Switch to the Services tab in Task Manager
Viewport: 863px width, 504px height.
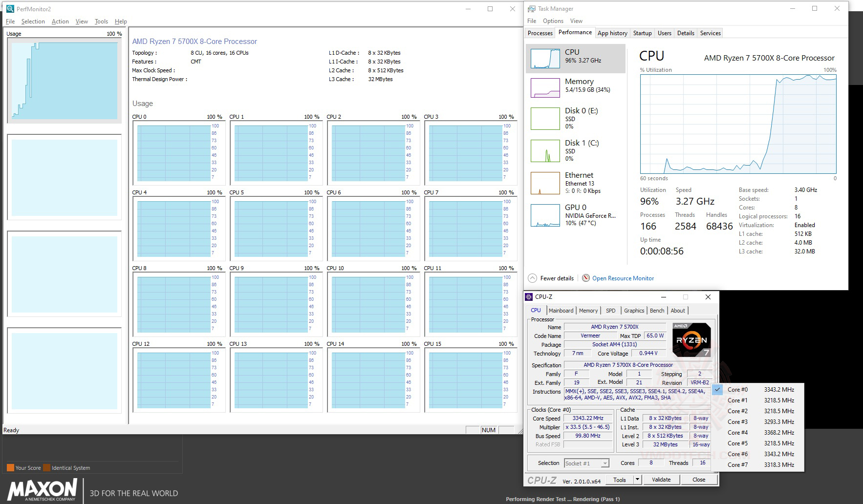[710, 33]
